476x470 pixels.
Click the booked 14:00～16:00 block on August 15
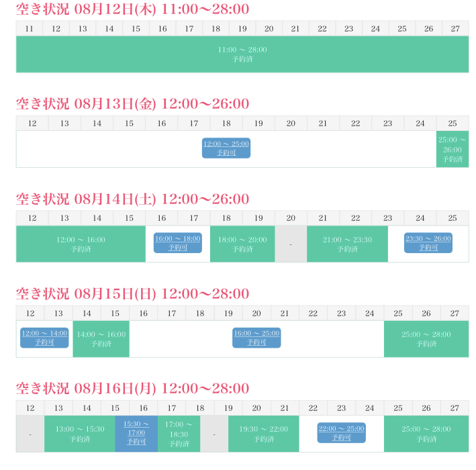coord(101,338)
